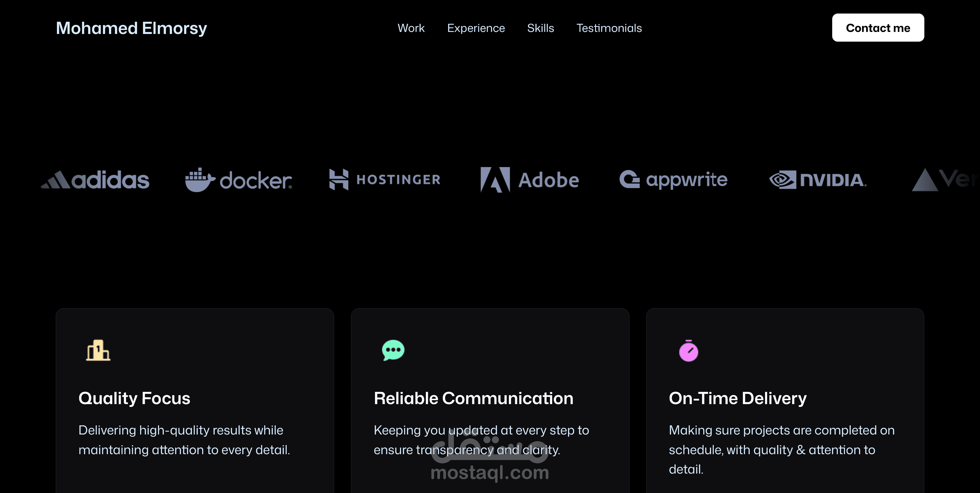Click the NVIDIA logo
This screenshot has width=980, height=493.
point(818,180)
